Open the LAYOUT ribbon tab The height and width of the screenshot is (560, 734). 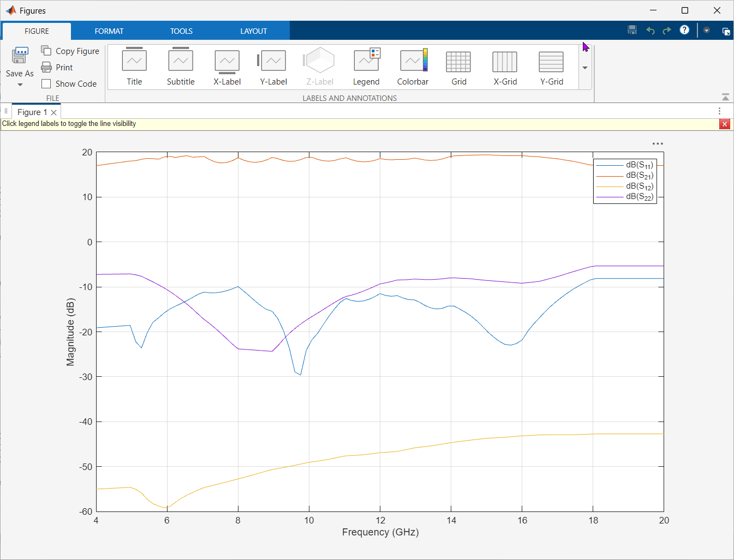coord(254,31)
